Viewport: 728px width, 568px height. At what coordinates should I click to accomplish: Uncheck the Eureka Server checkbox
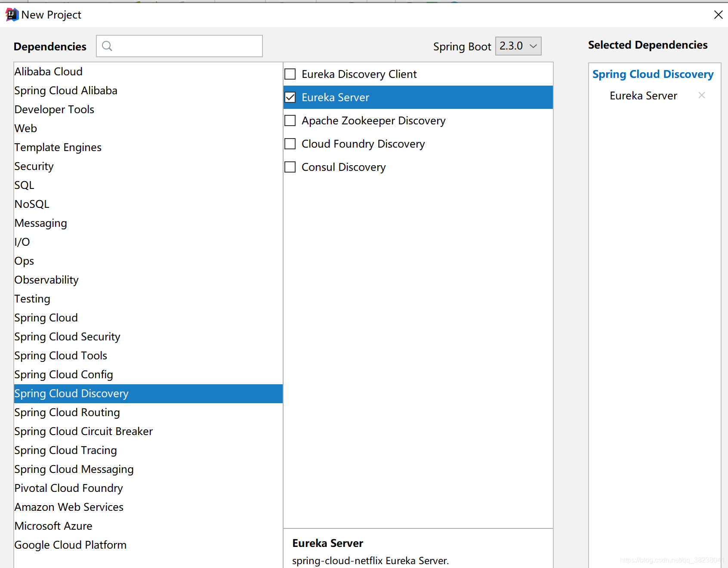(x=290, y=97)
